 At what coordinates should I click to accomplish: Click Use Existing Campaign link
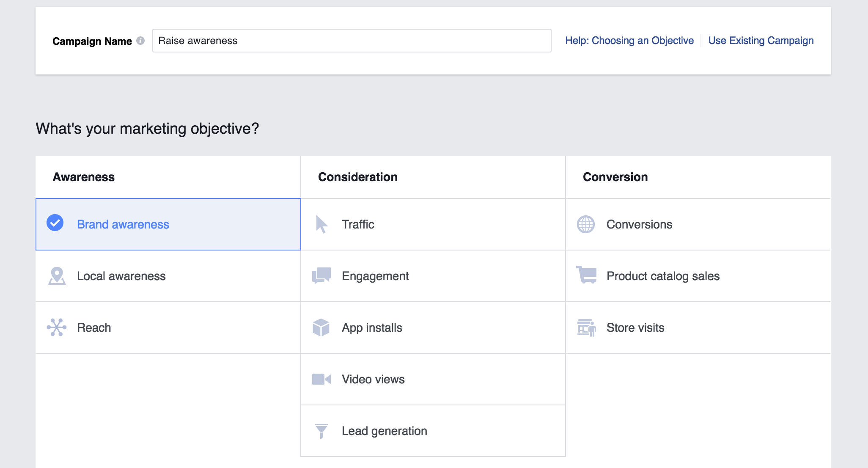click(x=761, y=41)
